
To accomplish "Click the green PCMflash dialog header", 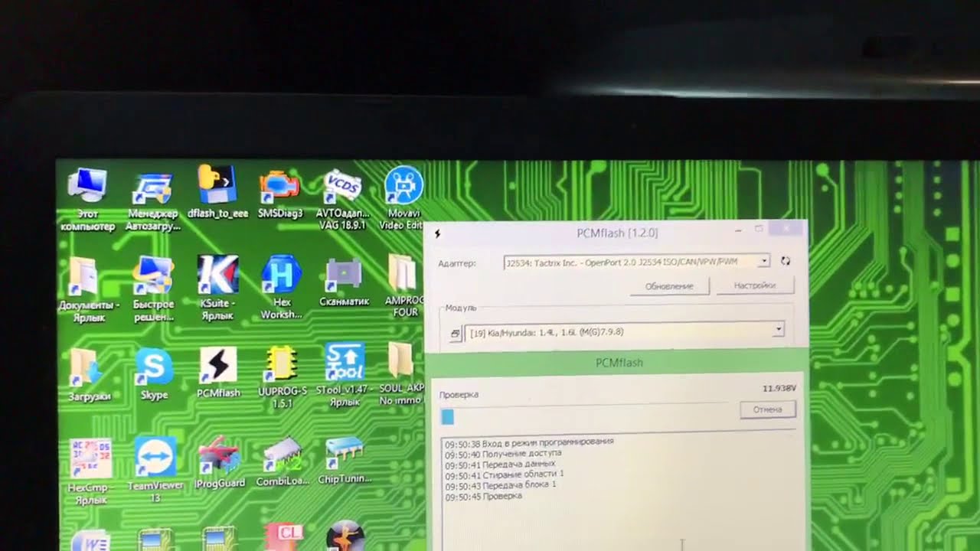I will coord(619,363).
